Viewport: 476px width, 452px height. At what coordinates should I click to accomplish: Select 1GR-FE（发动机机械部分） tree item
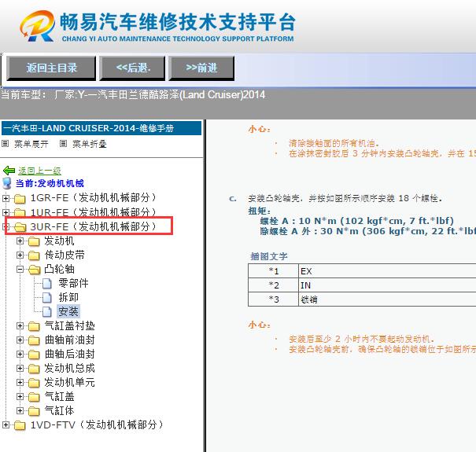coord(93,198)
